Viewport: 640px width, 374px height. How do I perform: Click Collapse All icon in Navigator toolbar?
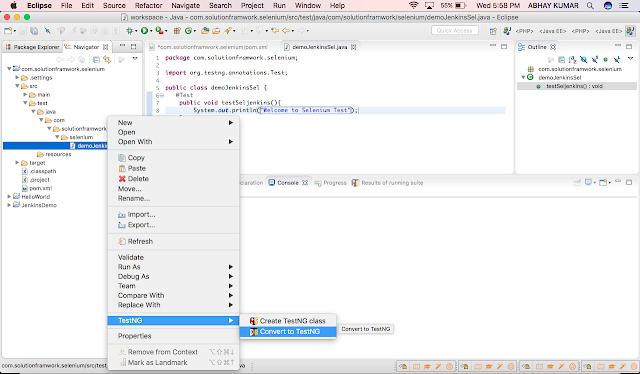click(x=96, y=60)
